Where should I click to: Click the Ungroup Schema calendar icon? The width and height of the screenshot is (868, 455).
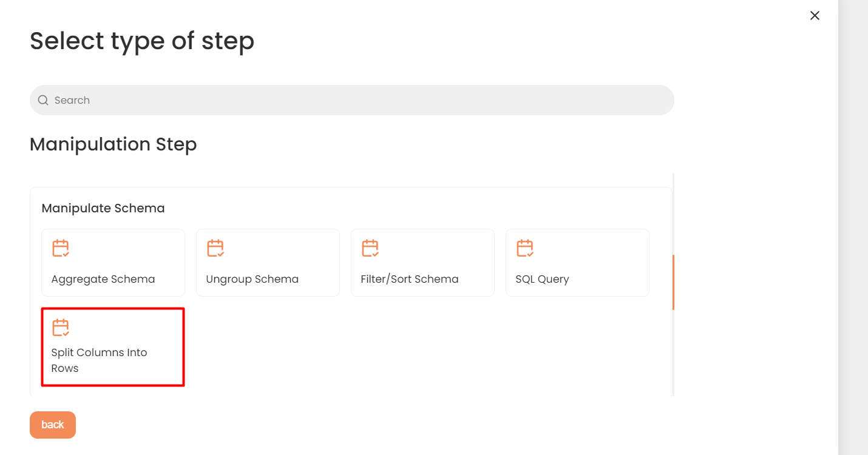point(215,248)
